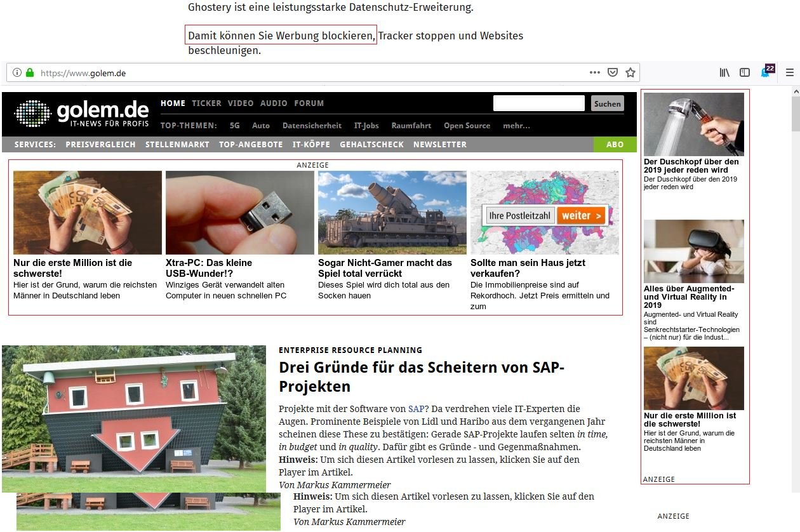
Task: Click the site information icon in address bar
Action: [x=17, y=72]
